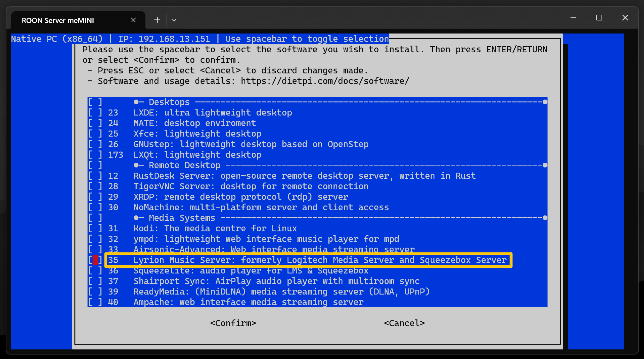Toggle checkbox for Squeezelite audio player
The height and width of the screenshot is (359, 644).
[x=95, y=271]
